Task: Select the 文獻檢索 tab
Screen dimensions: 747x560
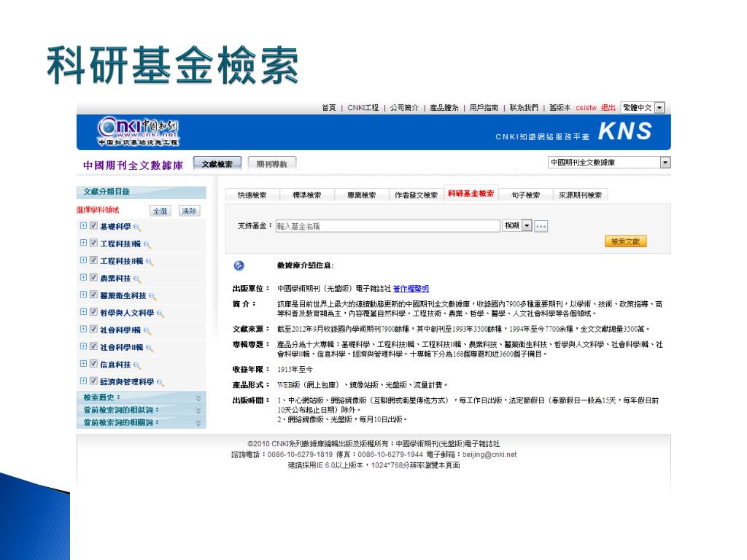Action: [217, 164]
